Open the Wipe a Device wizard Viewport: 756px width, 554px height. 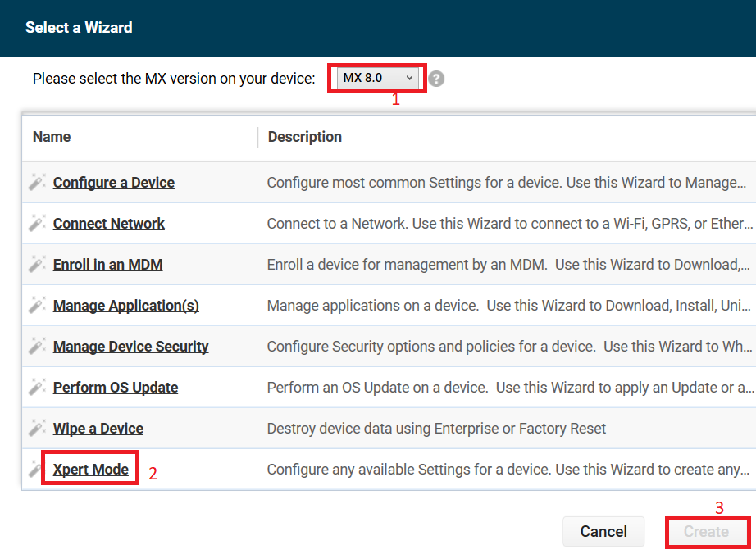point(98,428)
